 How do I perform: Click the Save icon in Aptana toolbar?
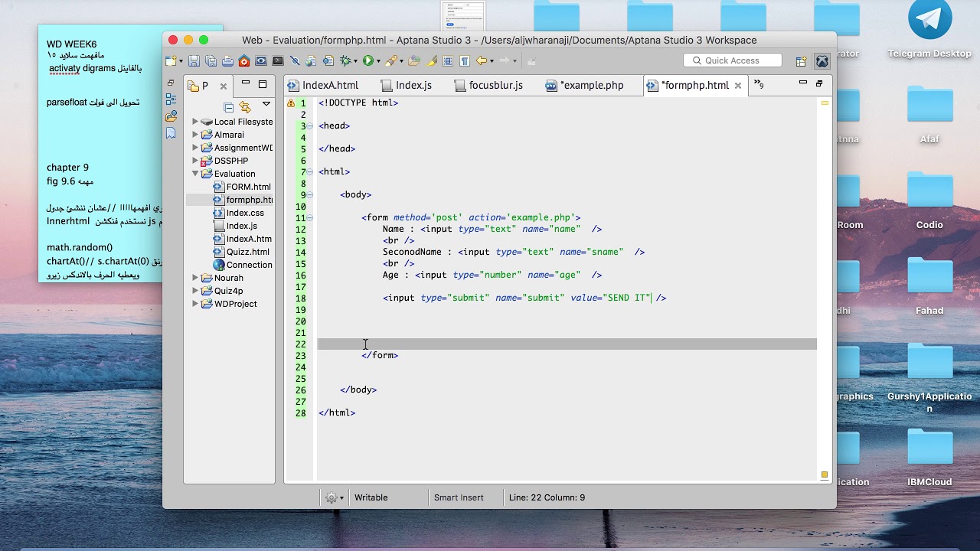click(194, 61)
